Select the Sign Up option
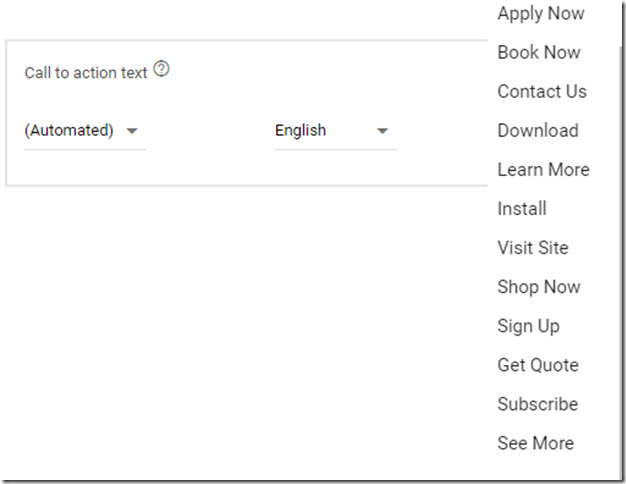The width and height of the screenshot is (626, 484). coord(528,326)
